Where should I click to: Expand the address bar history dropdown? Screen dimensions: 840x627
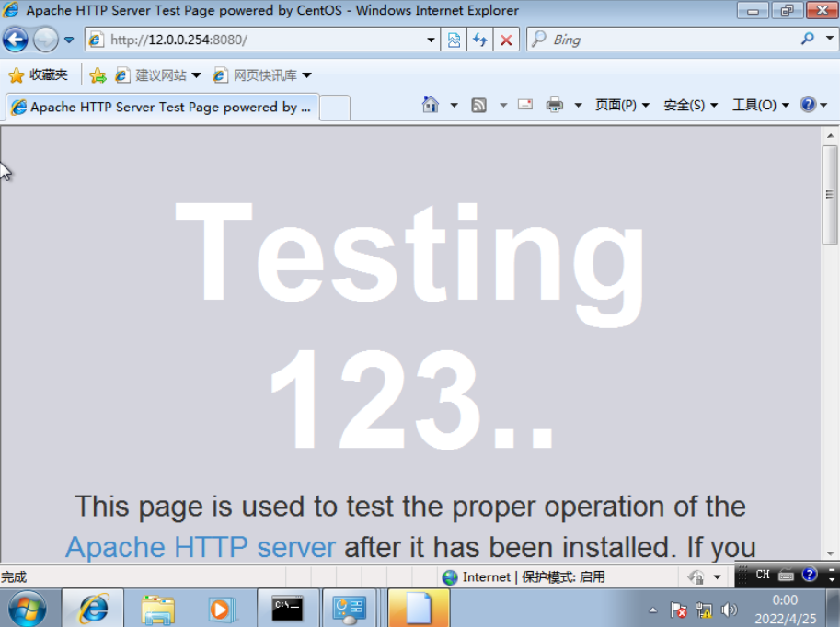pyautogui.click(x=431, y=40)
